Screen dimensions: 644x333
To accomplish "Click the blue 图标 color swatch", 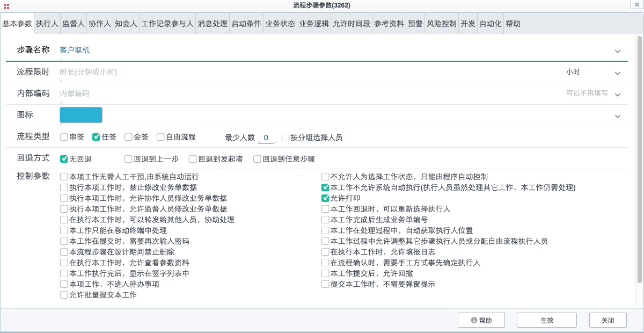I will pyautogui.click(x=80, y=115).
